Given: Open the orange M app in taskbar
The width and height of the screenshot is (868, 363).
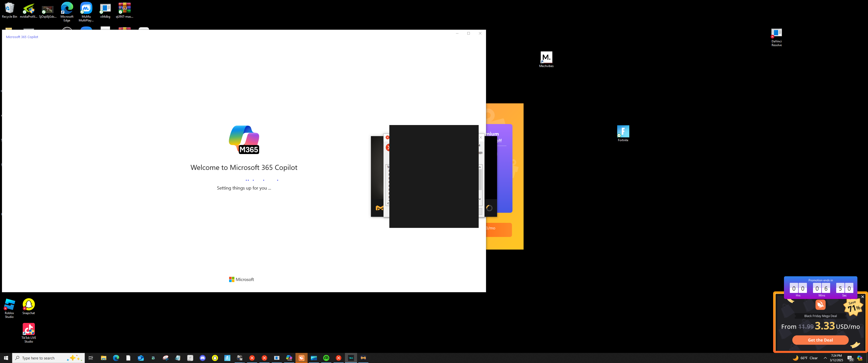Looking at the screenshot, I should tap(363, 358).
